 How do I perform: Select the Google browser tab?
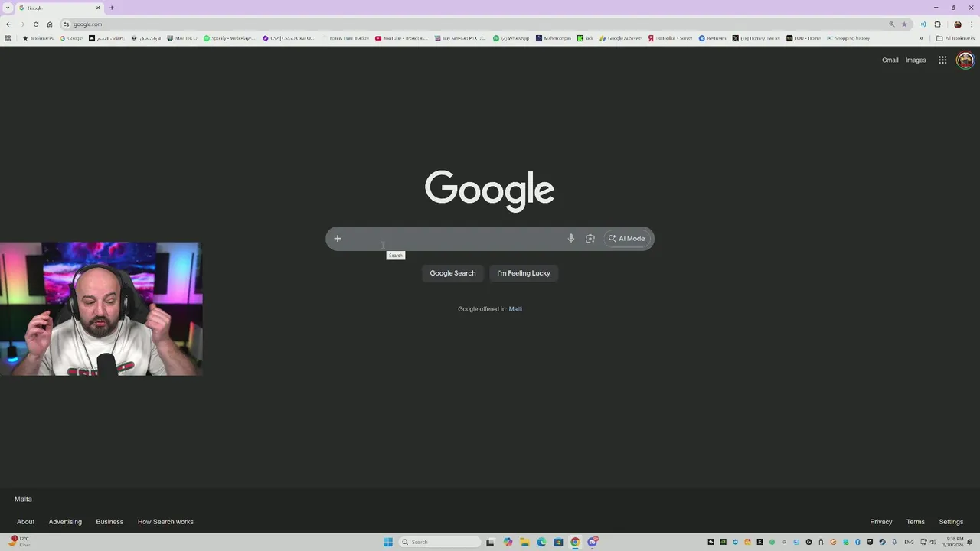[60, 8]
